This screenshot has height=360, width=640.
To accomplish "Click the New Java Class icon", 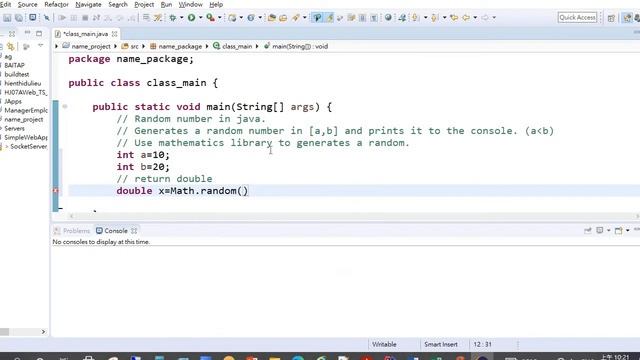I will point(251,18).
